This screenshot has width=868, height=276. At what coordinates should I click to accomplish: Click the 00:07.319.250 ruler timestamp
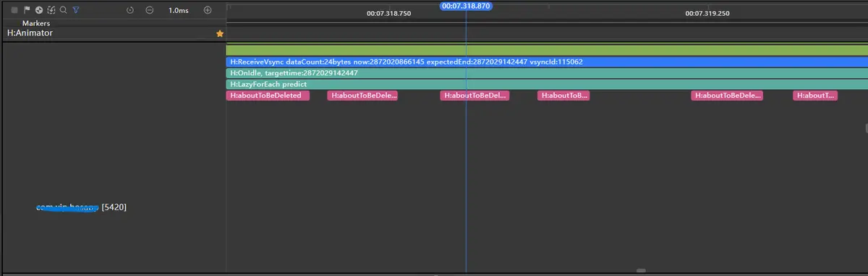tap(707, 13)
